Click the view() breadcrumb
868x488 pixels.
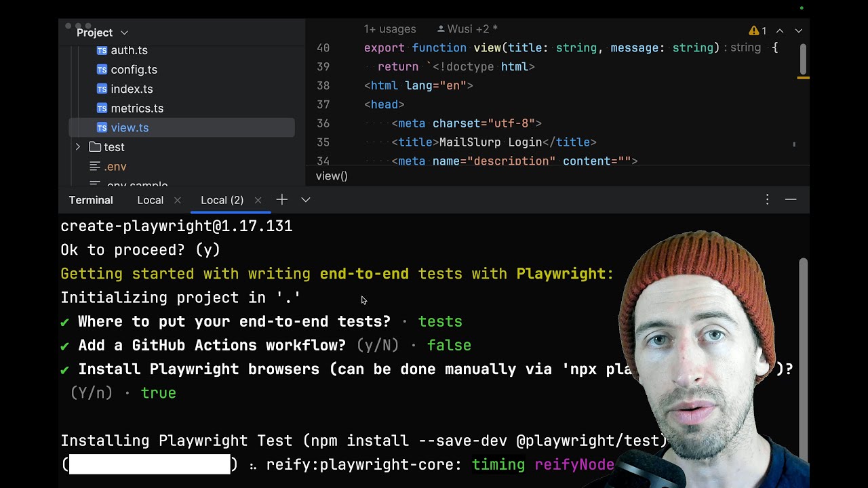click(332, 176)
